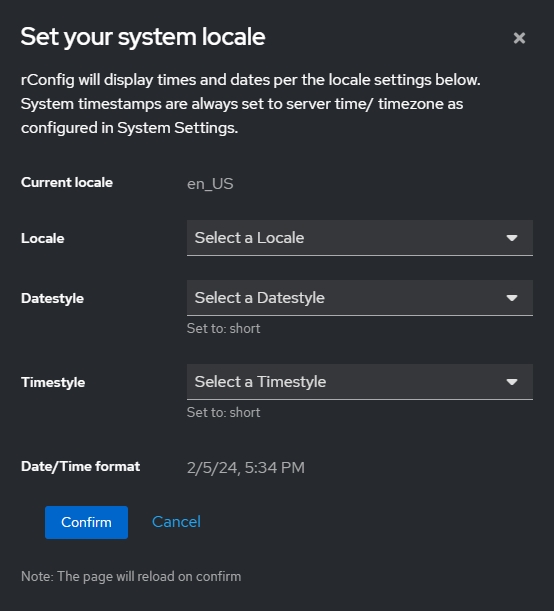Click the en_US current locale value

pyautogui.click(x=210, y=184)
